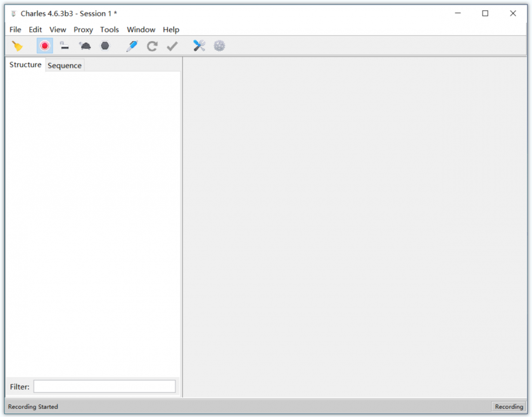Enable throttling with the turtle icon
The width and height of the screenshot is (532, 417).
pyautogui.click(x=84, y=46)
